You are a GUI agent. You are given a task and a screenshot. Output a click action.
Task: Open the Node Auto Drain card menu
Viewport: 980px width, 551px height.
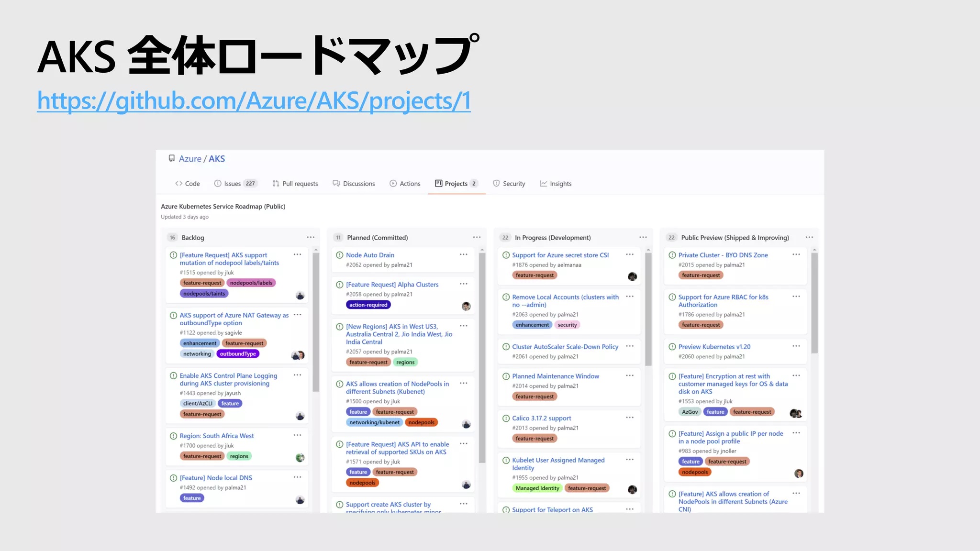(464, 254)
